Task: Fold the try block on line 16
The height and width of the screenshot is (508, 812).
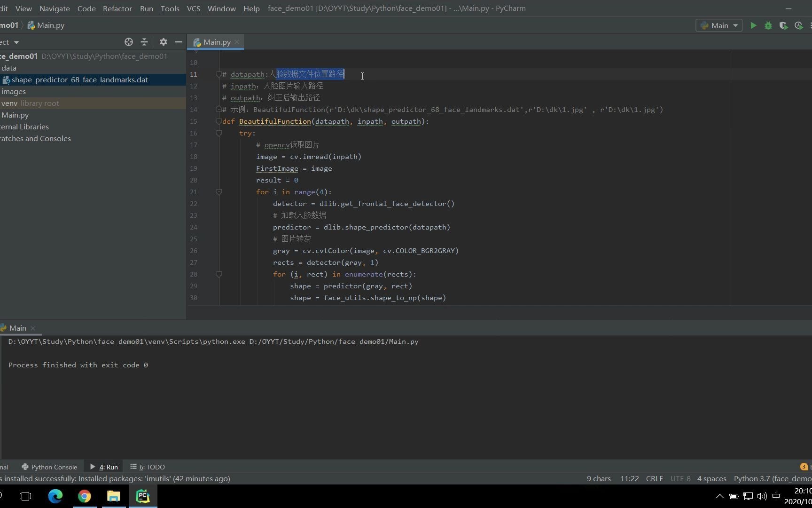Action: 219,133
